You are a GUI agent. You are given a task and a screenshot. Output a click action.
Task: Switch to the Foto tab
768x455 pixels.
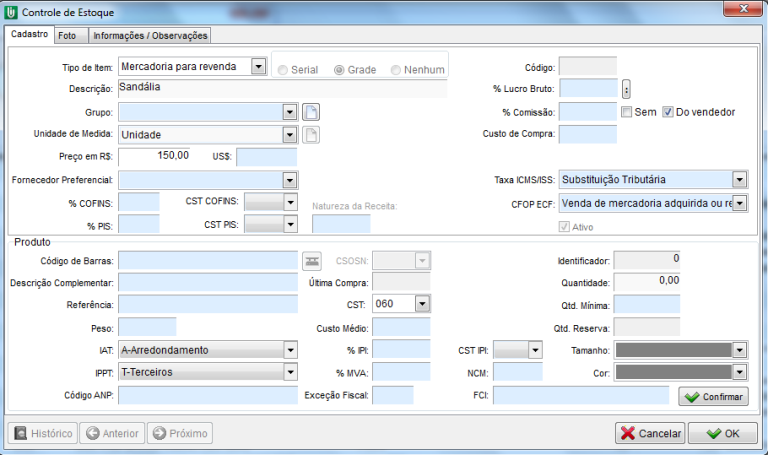click(67, 35)
